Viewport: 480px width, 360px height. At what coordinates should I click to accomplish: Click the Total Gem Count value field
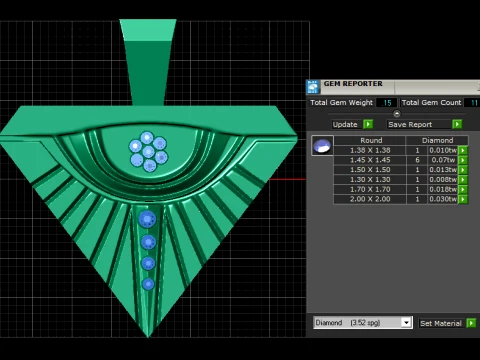point(473,103)
